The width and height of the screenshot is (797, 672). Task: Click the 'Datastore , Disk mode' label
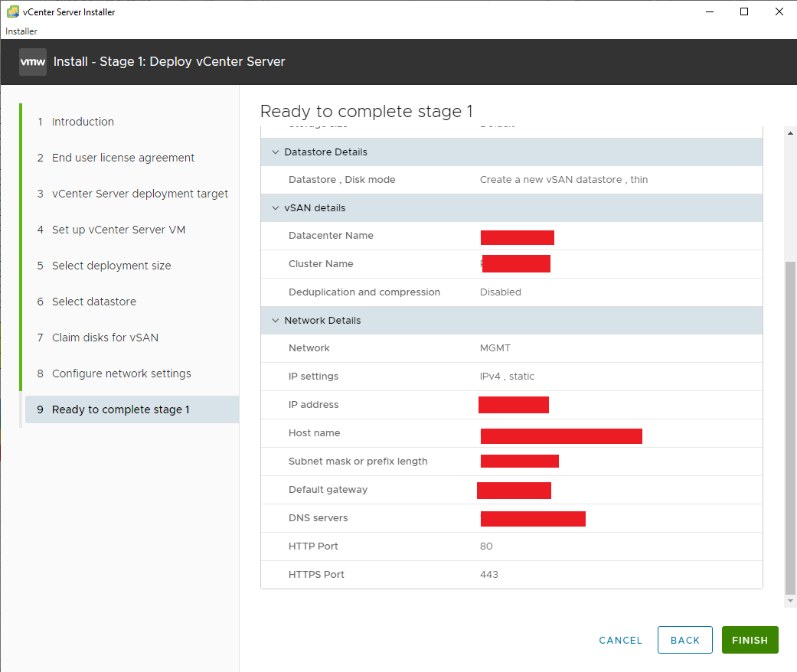(341, 179)
